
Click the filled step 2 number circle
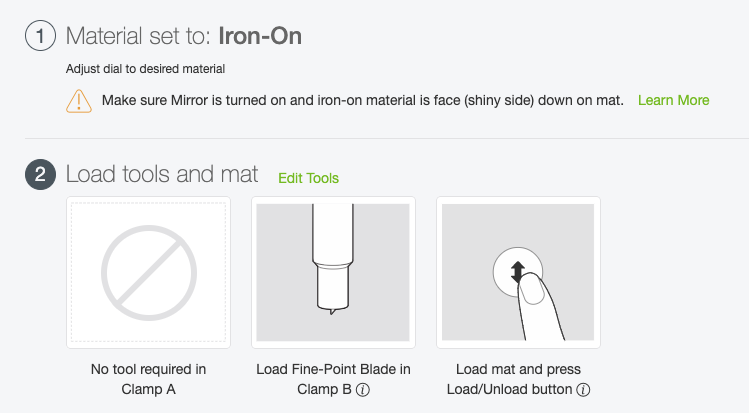coord(40,174)
